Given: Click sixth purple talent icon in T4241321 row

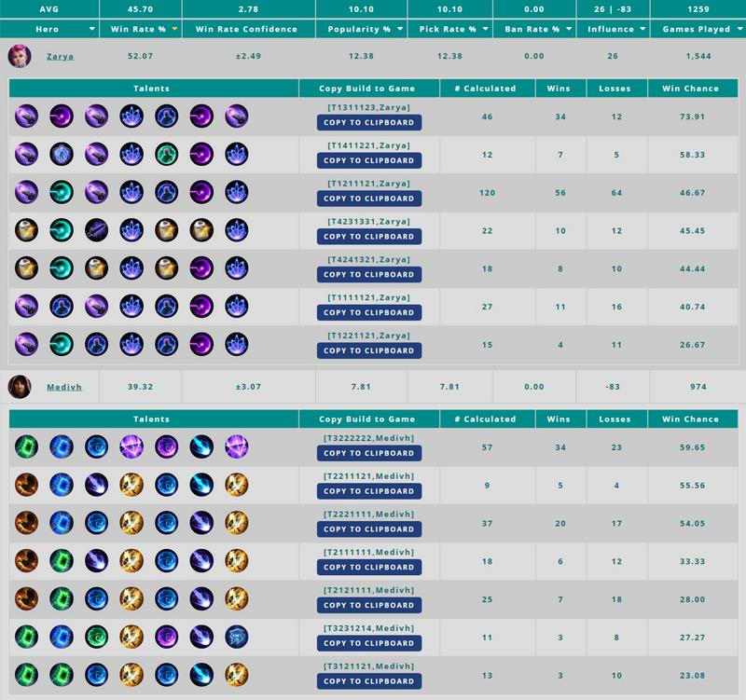Looking at the screenshot, I should point(201,268).
